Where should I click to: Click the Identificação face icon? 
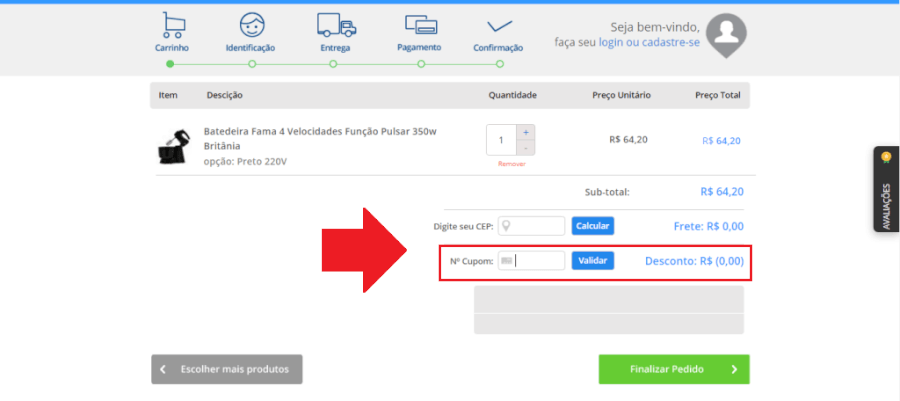tap(251, 24)
